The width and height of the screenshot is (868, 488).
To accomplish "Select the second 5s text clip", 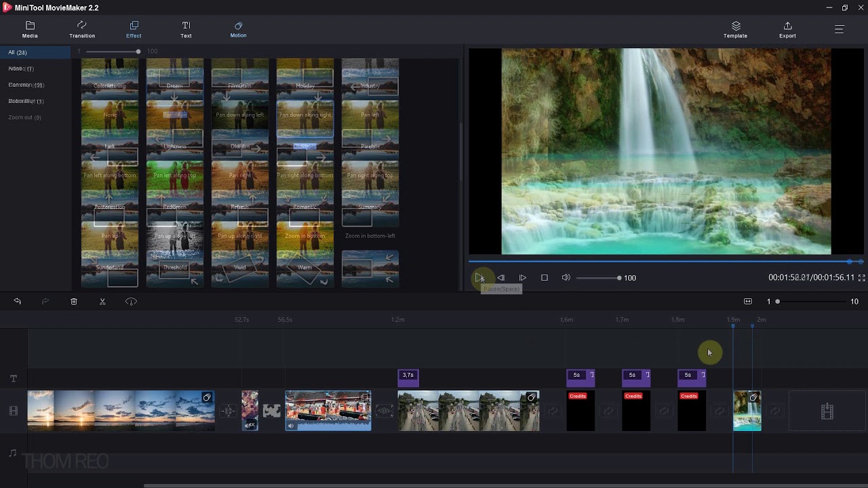I will 636,379.
